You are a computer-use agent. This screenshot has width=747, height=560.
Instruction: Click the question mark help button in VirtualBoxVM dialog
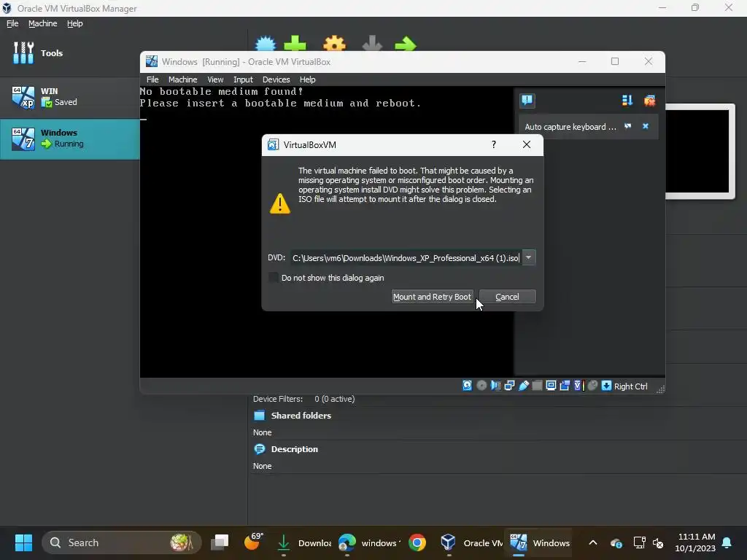[494, 144]
